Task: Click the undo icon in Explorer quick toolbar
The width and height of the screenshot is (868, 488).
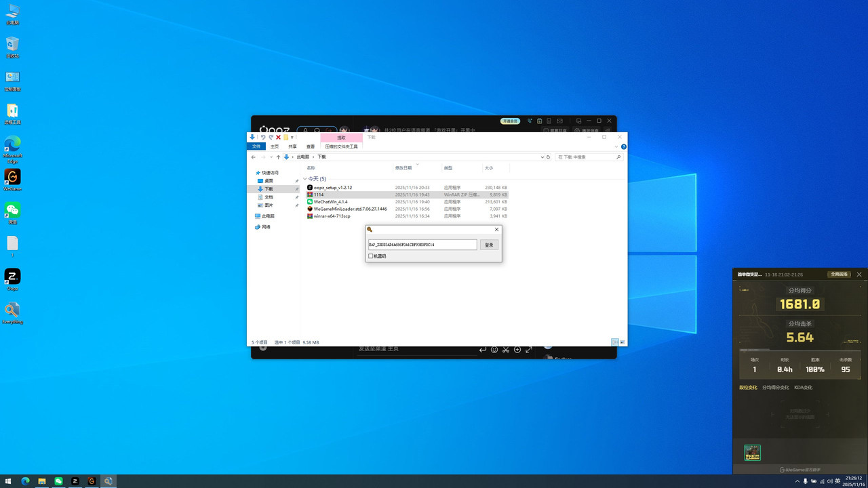Action: coord(262,137)
